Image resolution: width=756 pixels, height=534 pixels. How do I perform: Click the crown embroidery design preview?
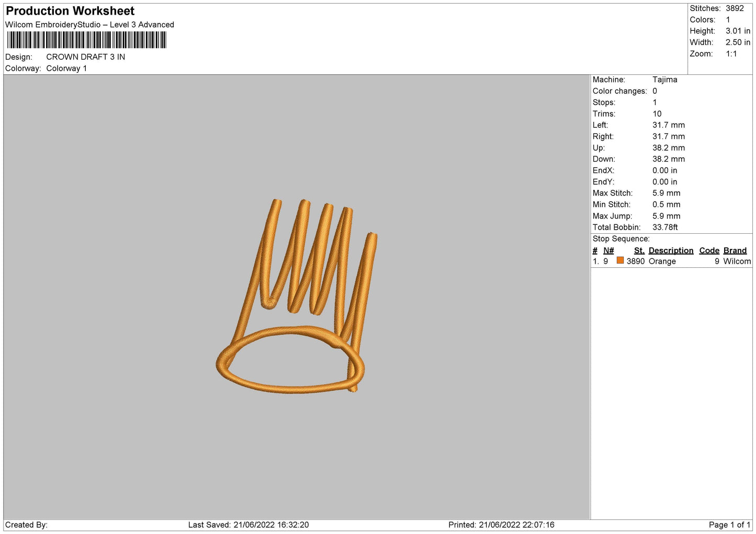pyautogui.click(x=297, y=296)
